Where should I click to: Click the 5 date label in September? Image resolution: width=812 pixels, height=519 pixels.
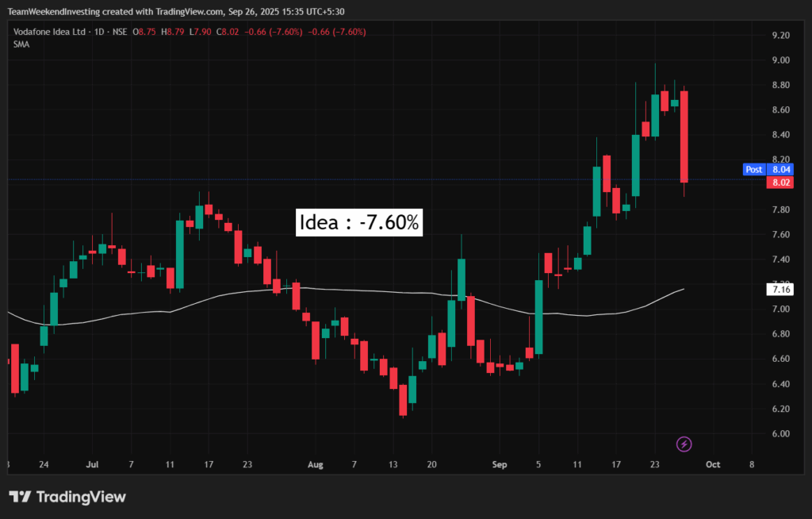click(x=538, y=464)
